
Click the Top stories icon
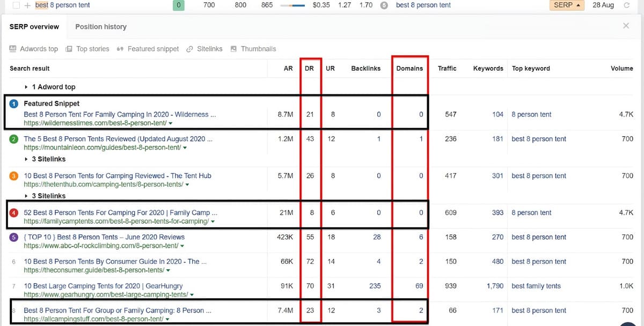pos(69,49)
